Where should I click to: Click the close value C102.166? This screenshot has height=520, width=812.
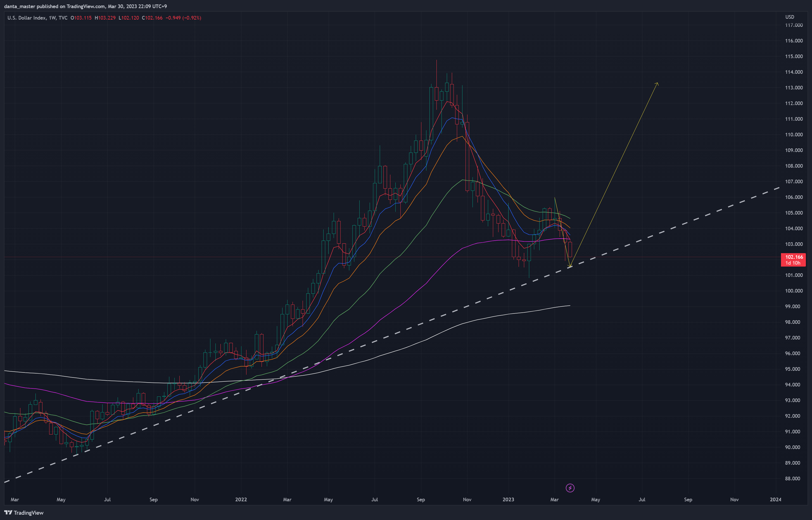point(152,18)
